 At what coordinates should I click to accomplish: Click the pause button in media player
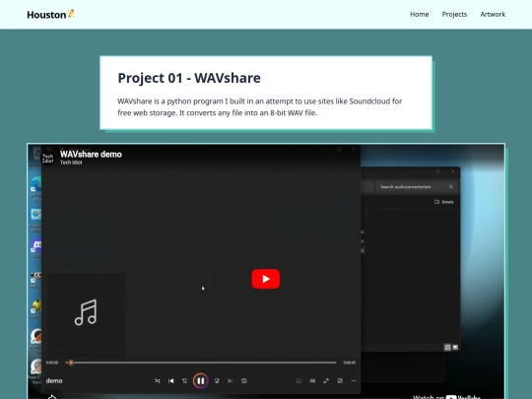click(201, 380)
